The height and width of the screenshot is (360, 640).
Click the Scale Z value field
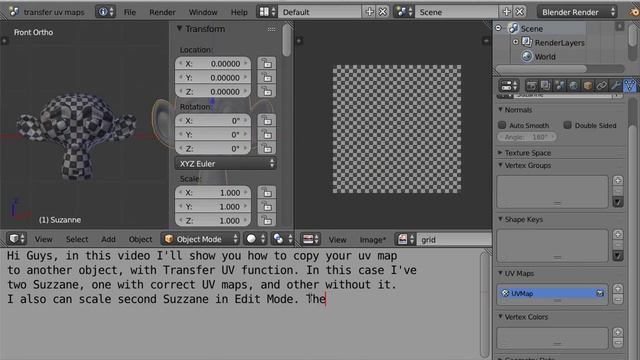(x=213, y=220)
